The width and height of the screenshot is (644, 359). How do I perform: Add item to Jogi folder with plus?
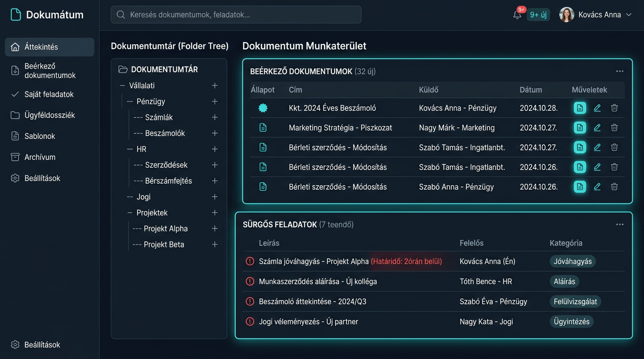click(215, 197)
